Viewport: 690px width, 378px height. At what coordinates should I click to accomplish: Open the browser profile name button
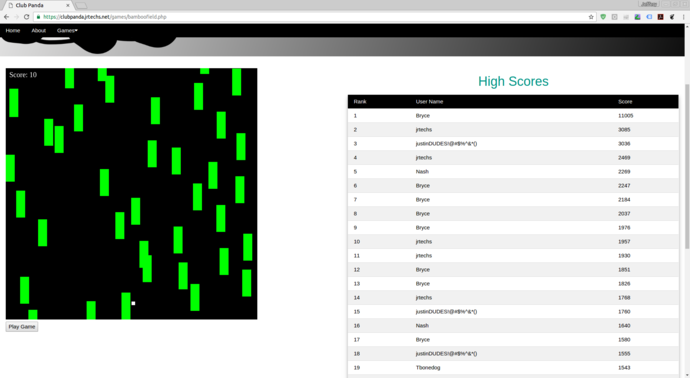649,4
